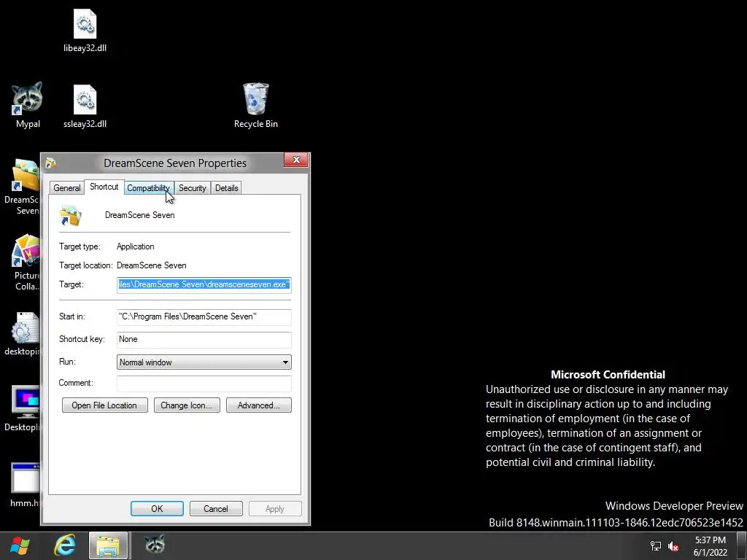Image resolution: width=747 pixels, height=560 pixels.
Task: Open the Advanced shortcut options
Action: 259,405
